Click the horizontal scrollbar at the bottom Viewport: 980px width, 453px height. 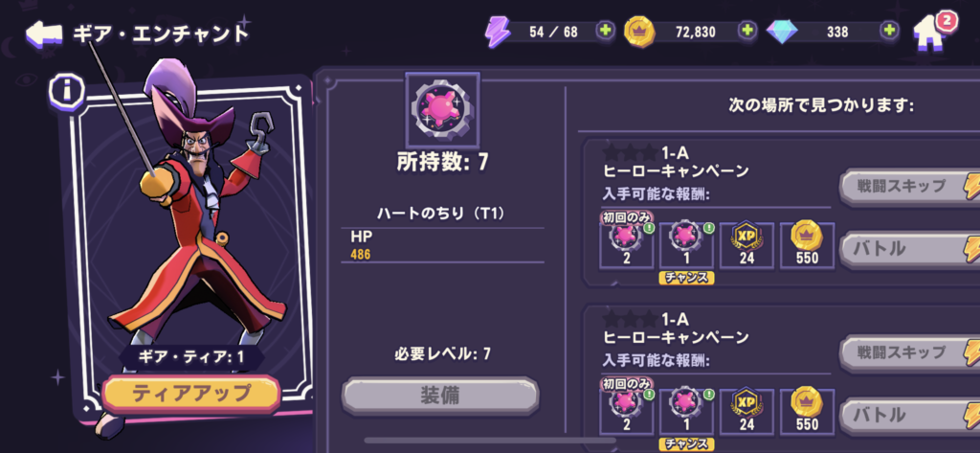click(x=491, y=441)
